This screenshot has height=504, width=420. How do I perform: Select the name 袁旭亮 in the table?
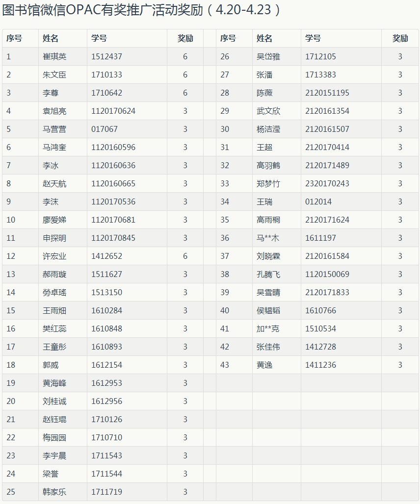coord(54,111)
